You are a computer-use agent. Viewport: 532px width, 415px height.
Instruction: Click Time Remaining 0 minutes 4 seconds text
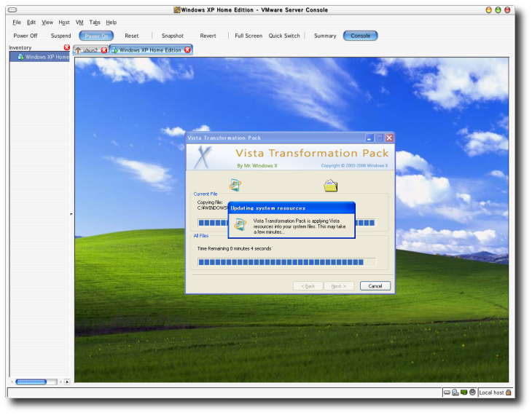click(234, 248)
